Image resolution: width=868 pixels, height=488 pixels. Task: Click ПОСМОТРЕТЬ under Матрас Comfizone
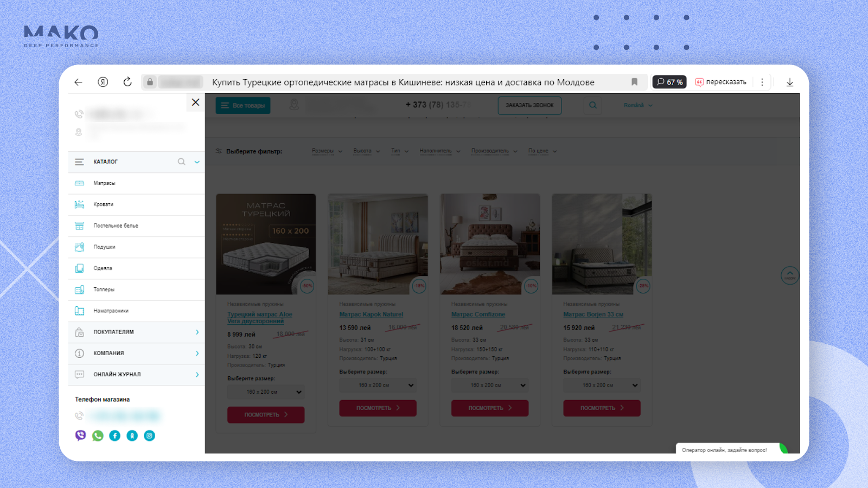pyautogui.click(x=490, y=408)
